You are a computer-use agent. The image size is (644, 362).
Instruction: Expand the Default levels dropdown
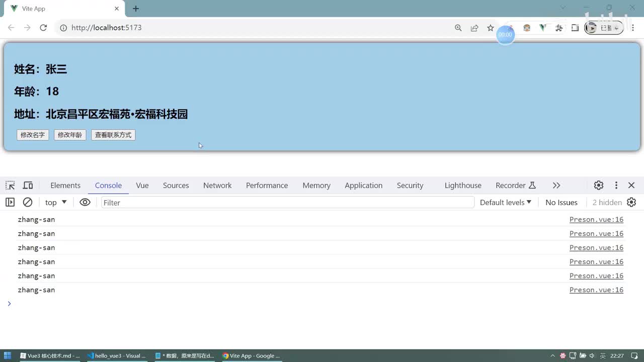click(x=505, y=202)
